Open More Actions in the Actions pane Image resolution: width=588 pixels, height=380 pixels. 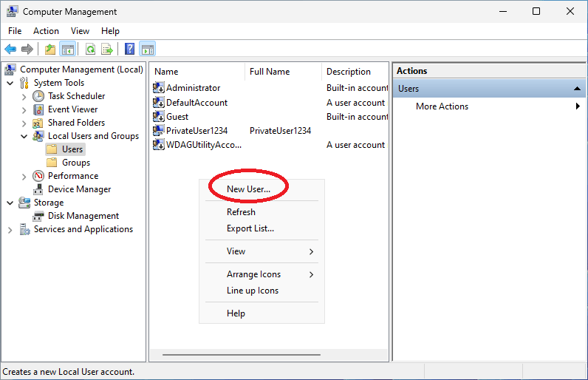point(489,106)
